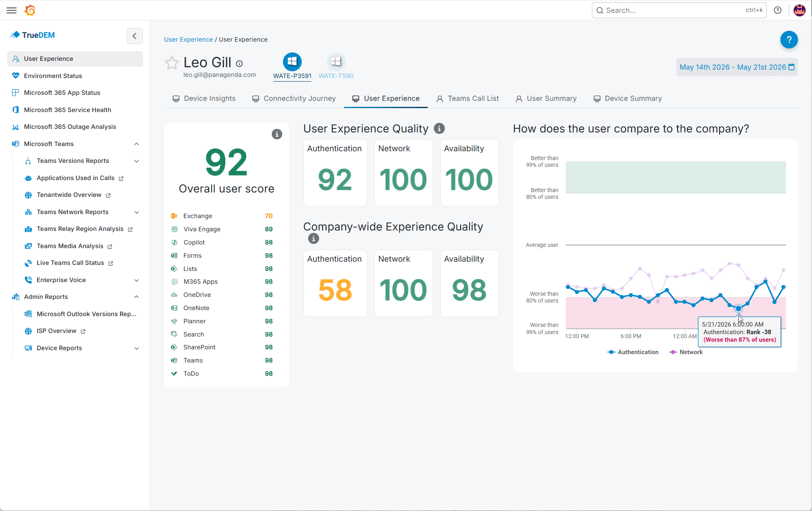Open the Teams Call List tab
This screenshot has width=812, height=511.
[x=467, y=98]
